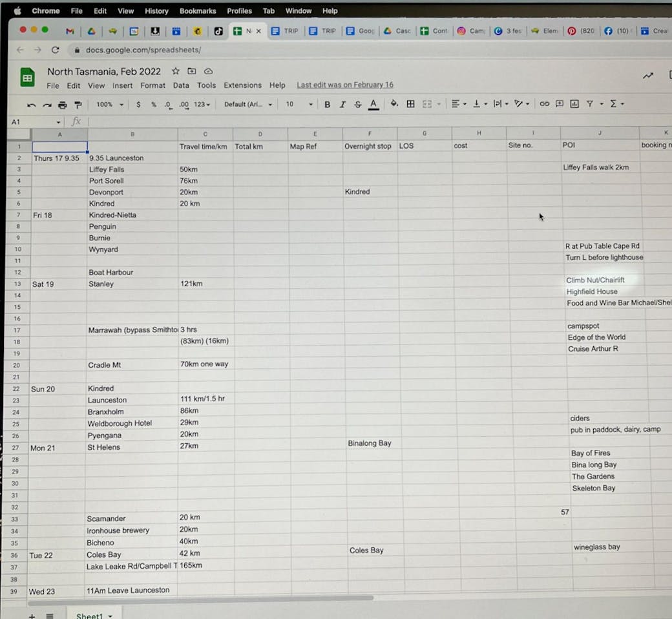Click the Insert comment icon
Viewport: 672px width, 619px height.
pos(559,103)
